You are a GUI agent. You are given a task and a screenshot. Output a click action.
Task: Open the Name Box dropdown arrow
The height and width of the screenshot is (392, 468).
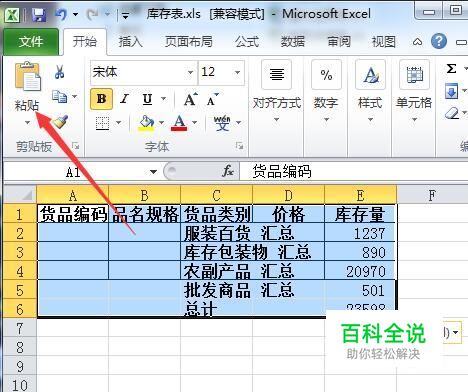coord(153,172)
